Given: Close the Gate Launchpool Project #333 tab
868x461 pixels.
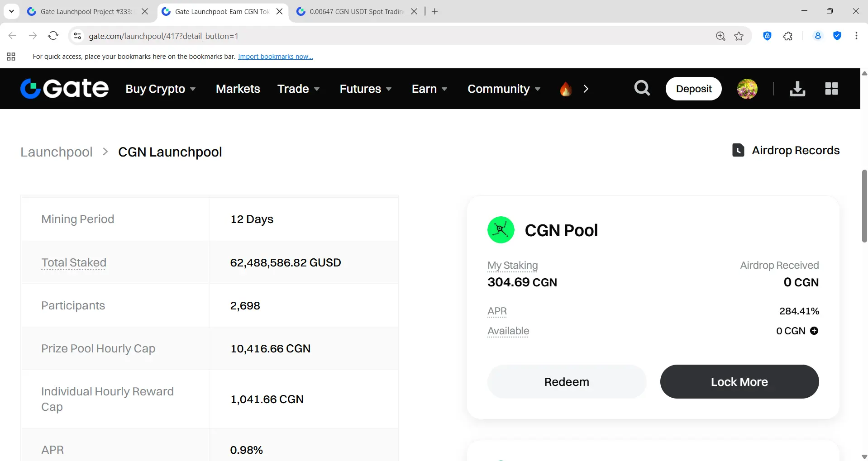Looking at the screenshot, I should tap(145, 11).
